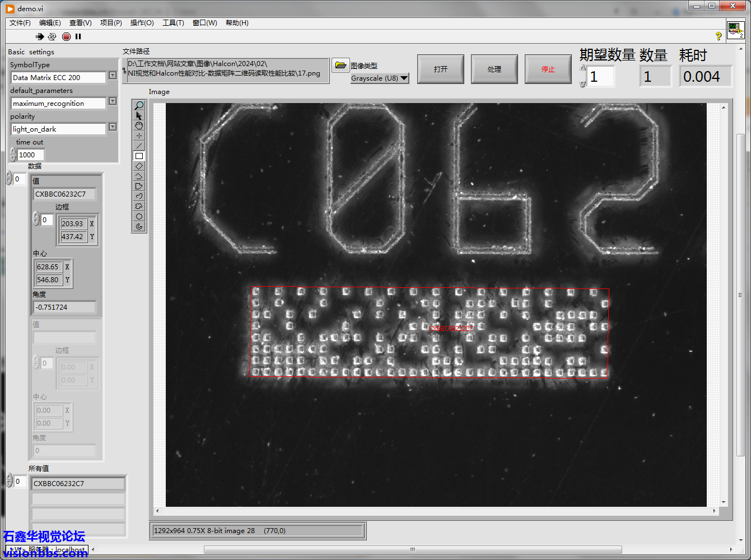
Task: Click the 所有值 array index stepper
Action: pos(10,480)
